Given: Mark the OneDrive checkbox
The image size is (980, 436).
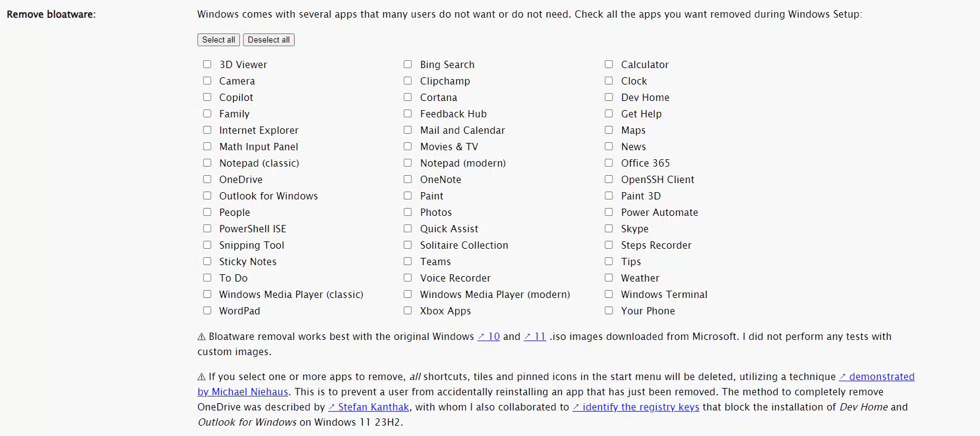Looking at the screenshot, I should 207,179.
